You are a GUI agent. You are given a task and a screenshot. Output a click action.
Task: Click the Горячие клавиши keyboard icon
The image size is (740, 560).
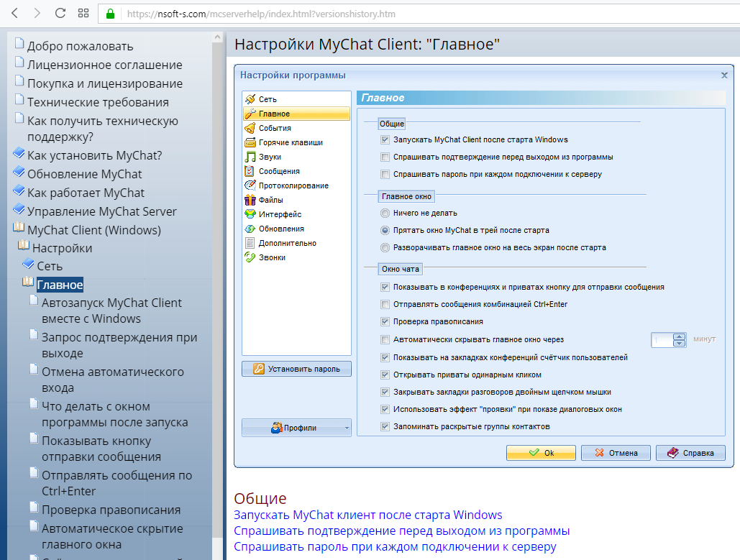pos(250,142)
